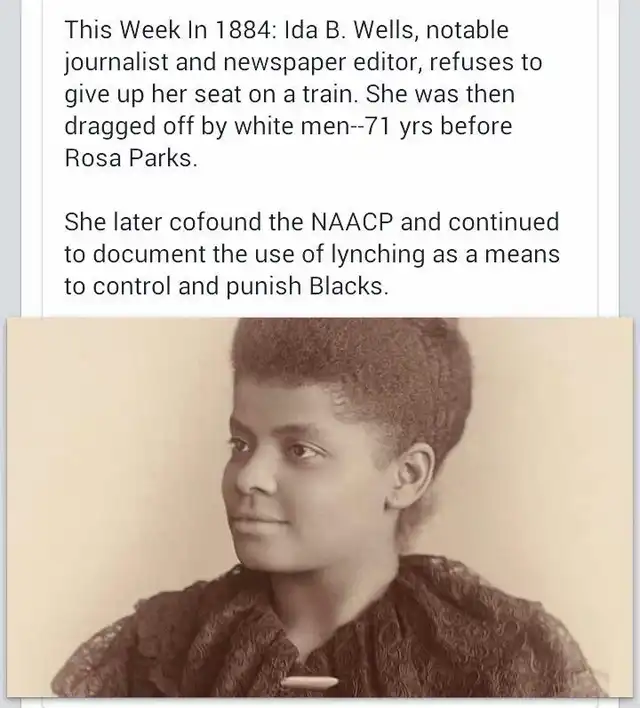640x708 pixels.
Task: Click the words 'Rosa Parks' in the first paragraph
Action: click(x=129, y=158)
